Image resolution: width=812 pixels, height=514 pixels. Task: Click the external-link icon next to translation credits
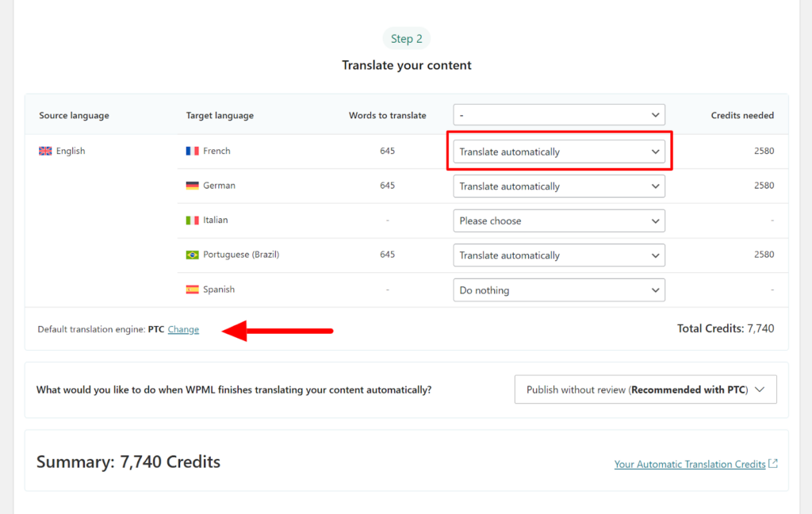pos(772,464)
